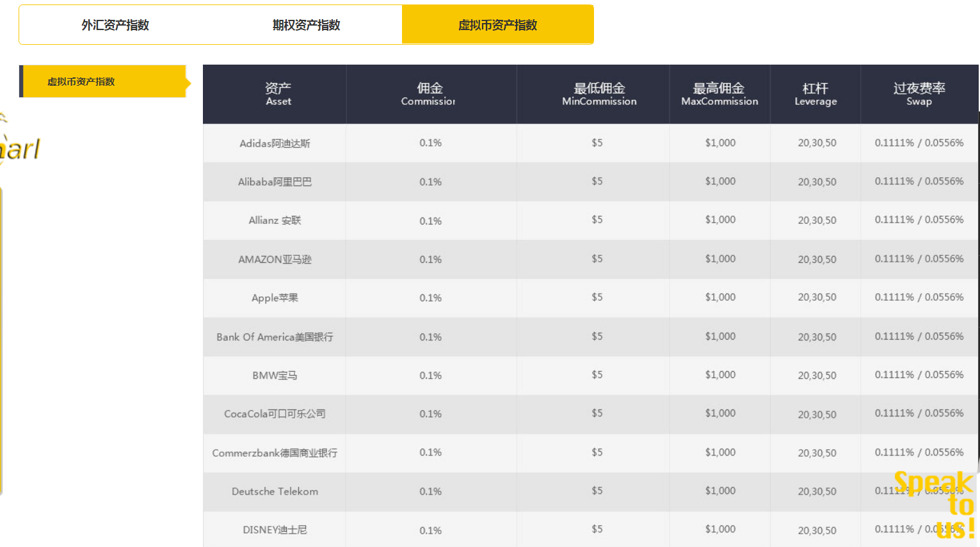This screenshot has width=980, height=547.
Task: Click the $5 min commission in Commerzbank row
Action: click(x=597, y=452)
